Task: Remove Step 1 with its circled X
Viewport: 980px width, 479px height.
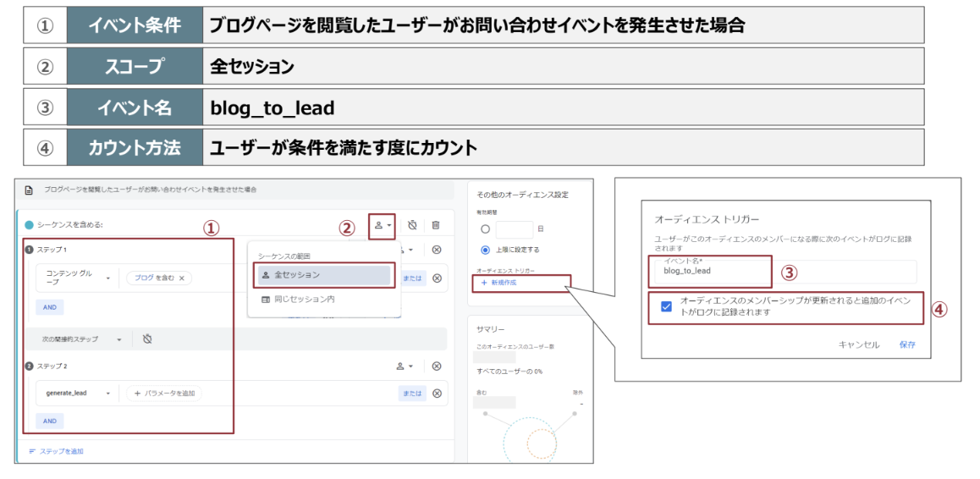Action: click(x=437, y=250)
